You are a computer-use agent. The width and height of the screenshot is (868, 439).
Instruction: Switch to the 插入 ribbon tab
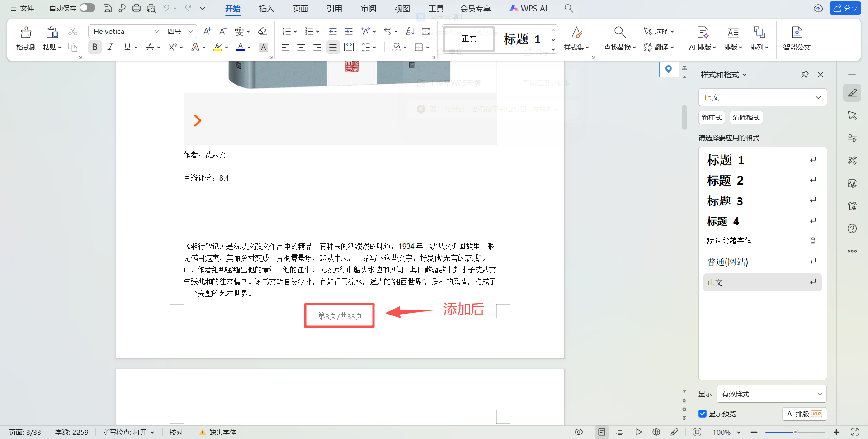click(266, 9)
